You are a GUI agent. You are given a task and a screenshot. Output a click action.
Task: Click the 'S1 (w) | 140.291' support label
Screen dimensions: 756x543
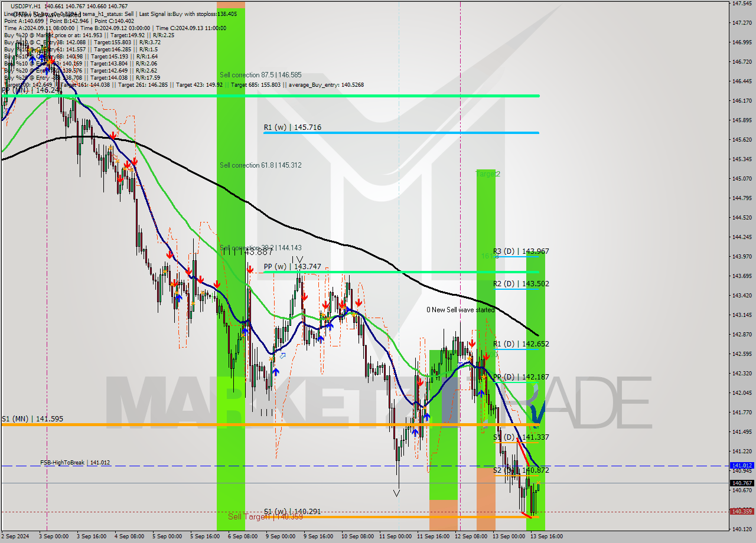click(x=292, y=512)
